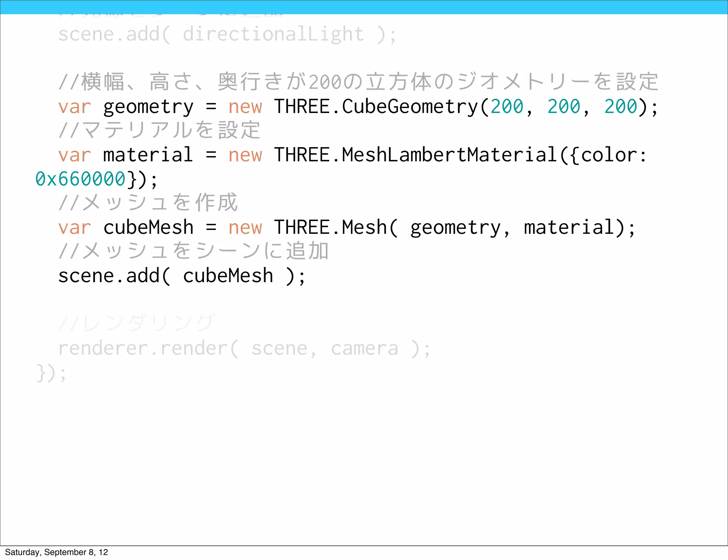Click the Japanese comment about 200 cube geometry
The image size is (728, 560).
[358, 82]
